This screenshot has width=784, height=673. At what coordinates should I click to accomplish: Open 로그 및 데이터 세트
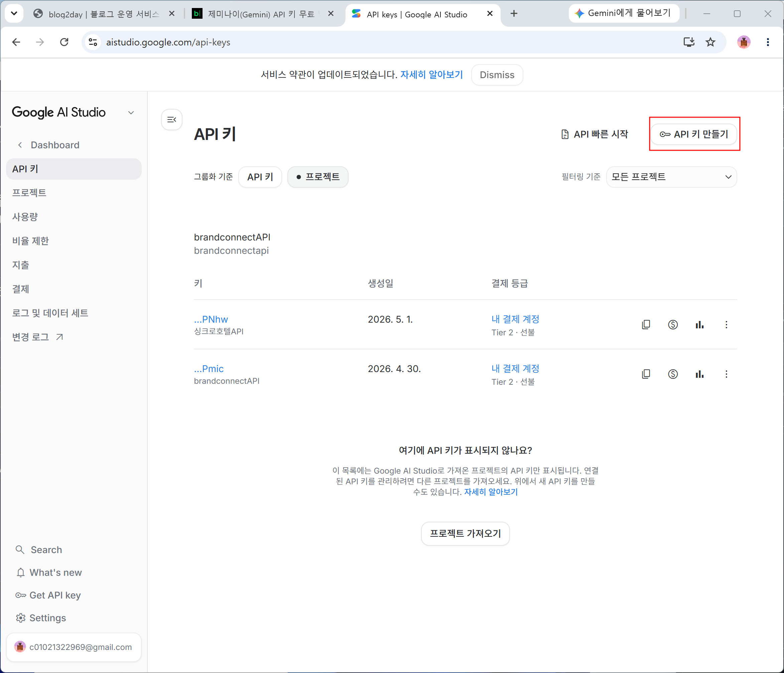(x=50, y=313)
